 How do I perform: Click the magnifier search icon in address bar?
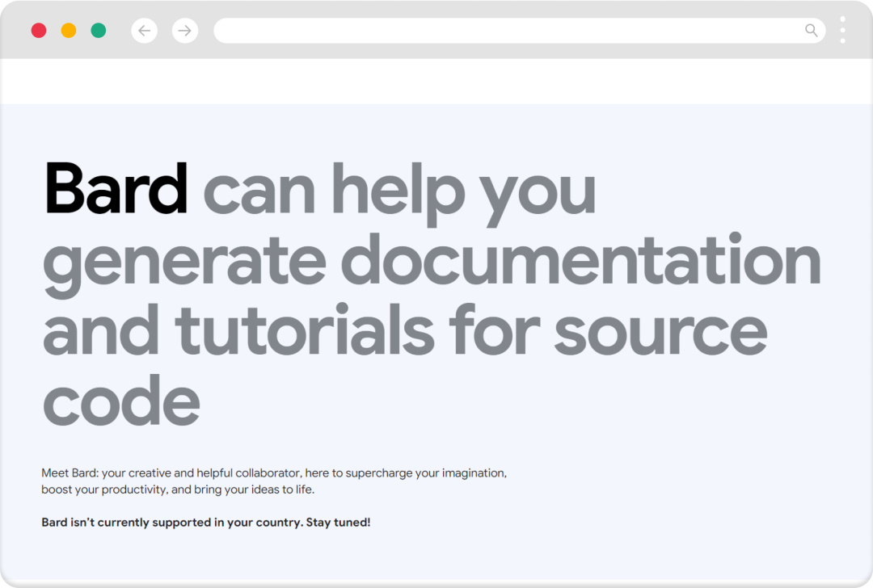[812, 31]
